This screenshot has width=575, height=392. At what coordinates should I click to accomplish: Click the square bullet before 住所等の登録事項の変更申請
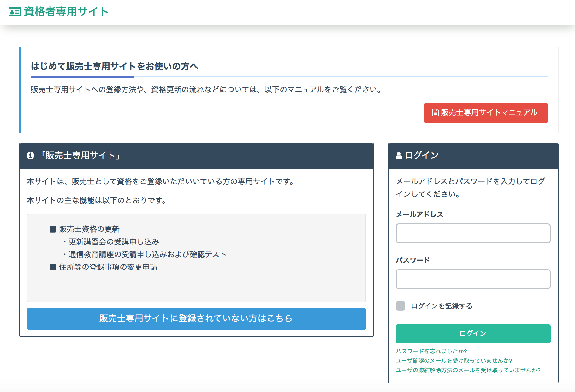click(53, 267)
